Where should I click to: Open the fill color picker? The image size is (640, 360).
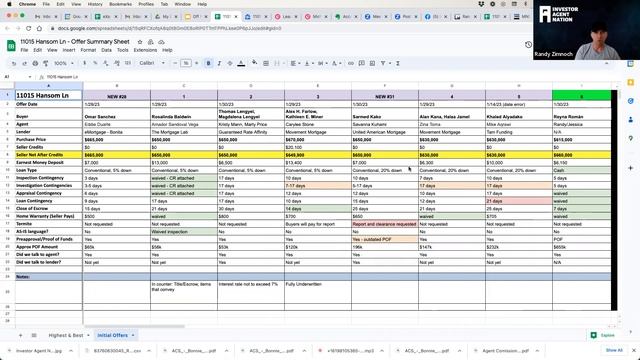255,63
